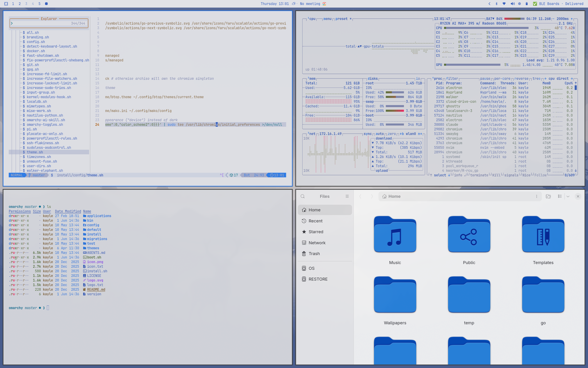The image size is (588, 368).
Task: Go back with Files back arrow
Action: click(x=360, y=196)
